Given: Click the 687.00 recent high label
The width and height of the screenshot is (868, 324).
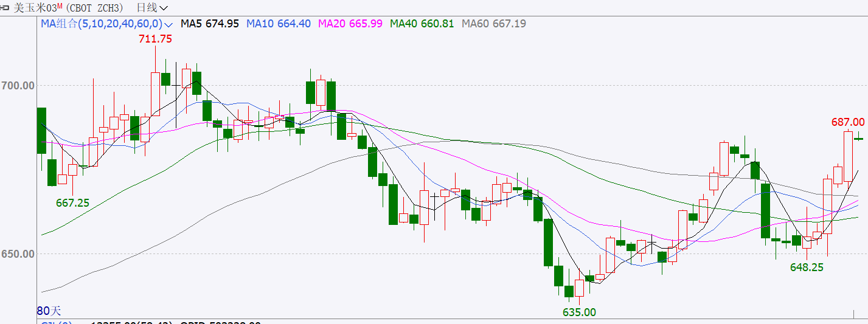Looking at the screenshot, I should tap(848, 122).
